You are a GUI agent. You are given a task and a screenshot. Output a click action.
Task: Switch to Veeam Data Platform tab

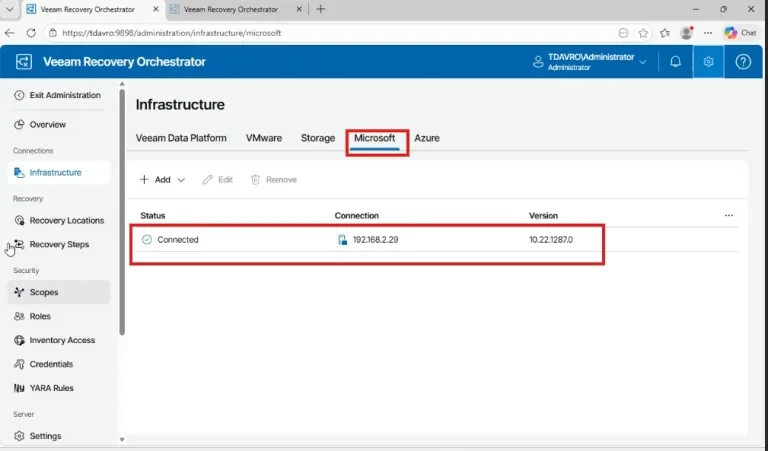[x=181, y=138]
